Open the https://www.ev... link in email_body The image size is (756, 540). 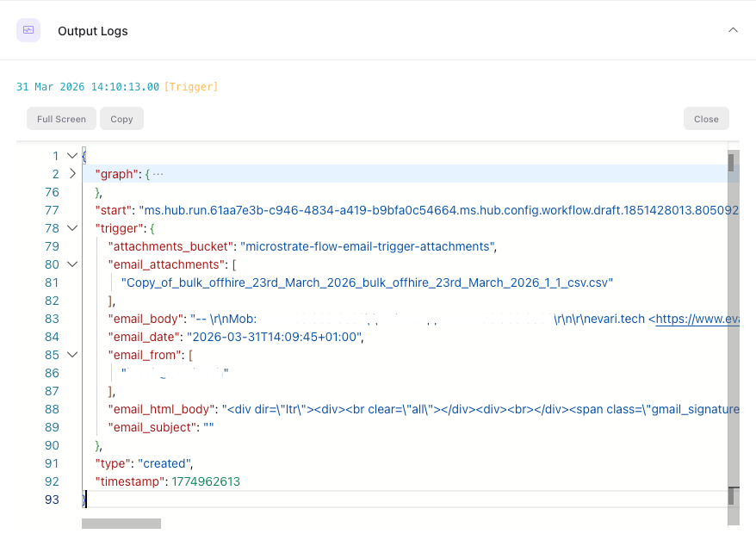coord(697,319)
